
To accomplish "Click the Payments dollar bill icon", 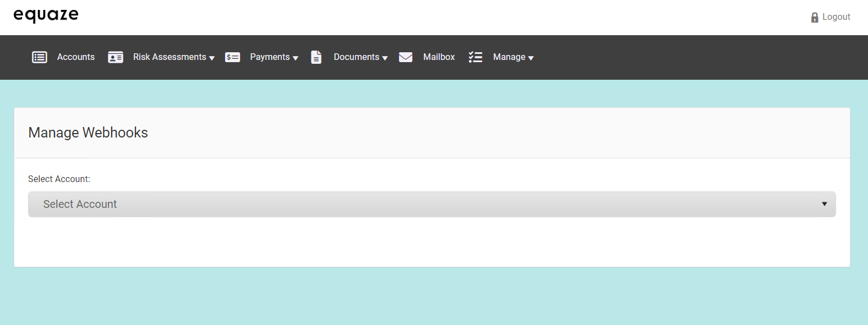I will 233,57.
